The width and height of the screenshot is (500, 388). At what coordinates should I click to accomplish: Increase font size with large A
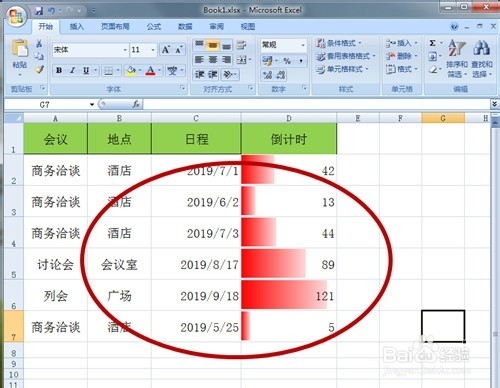[x=165, y=50]
